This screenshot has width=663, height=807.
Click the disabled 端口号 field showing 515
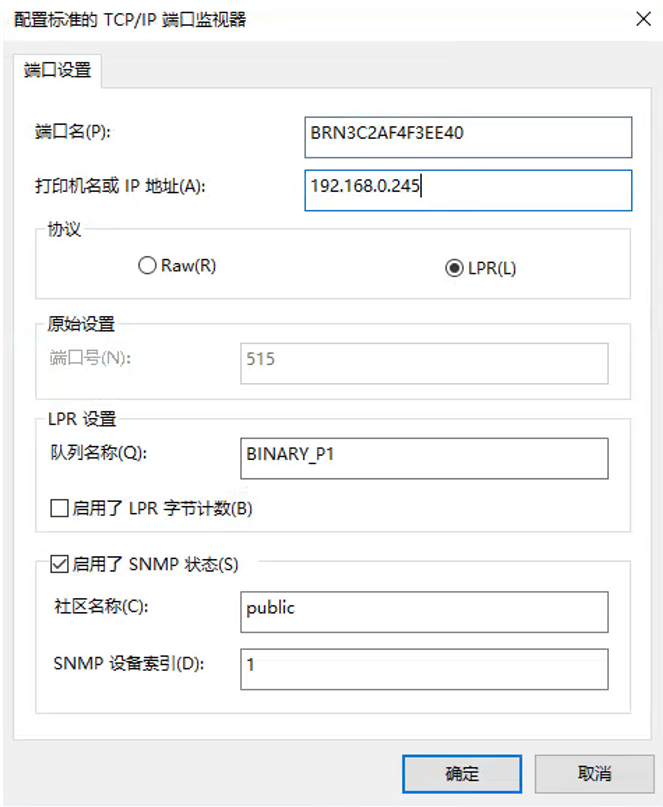pyautogui.click(x=424, y=363)
